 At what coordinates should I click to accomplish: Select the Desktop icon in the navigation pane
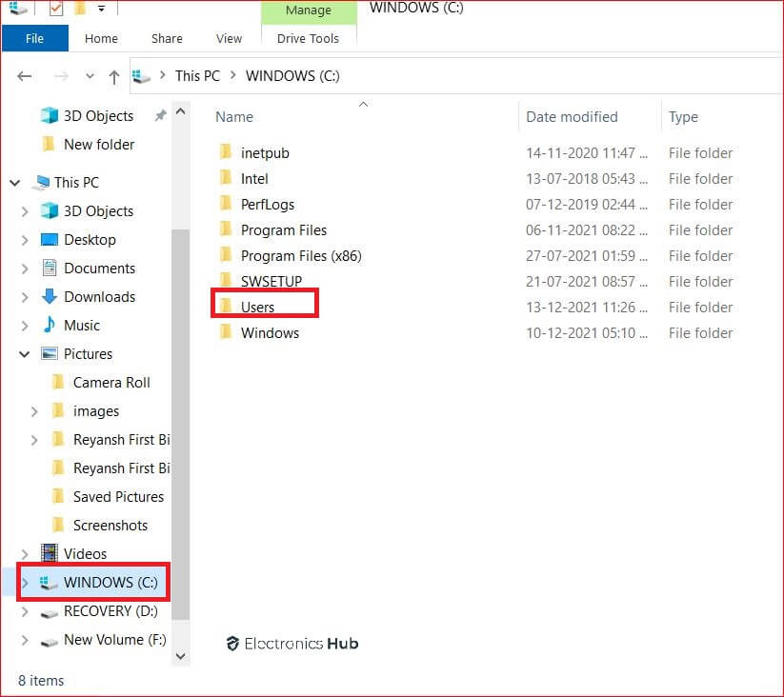point(49,239)
